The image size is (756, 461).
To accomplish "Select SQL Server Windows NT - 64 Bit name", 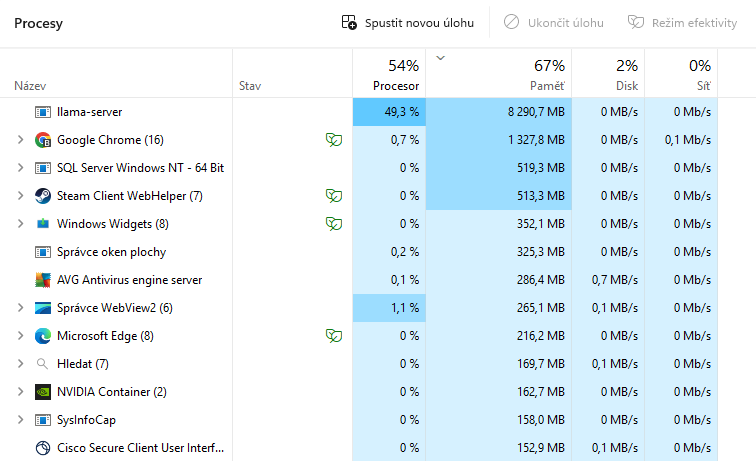I will (x=140, y=168).
